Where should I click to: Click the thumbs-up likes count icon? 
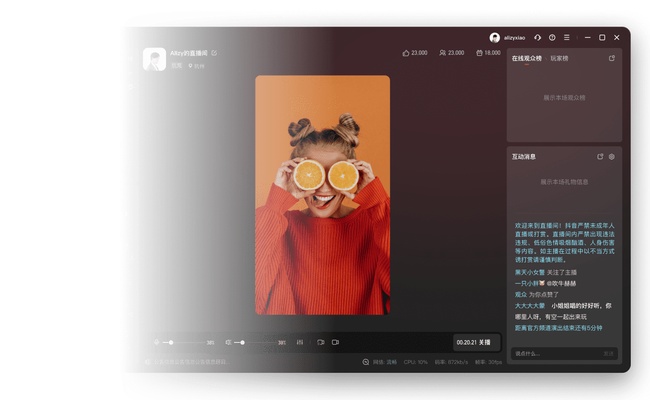406,53
